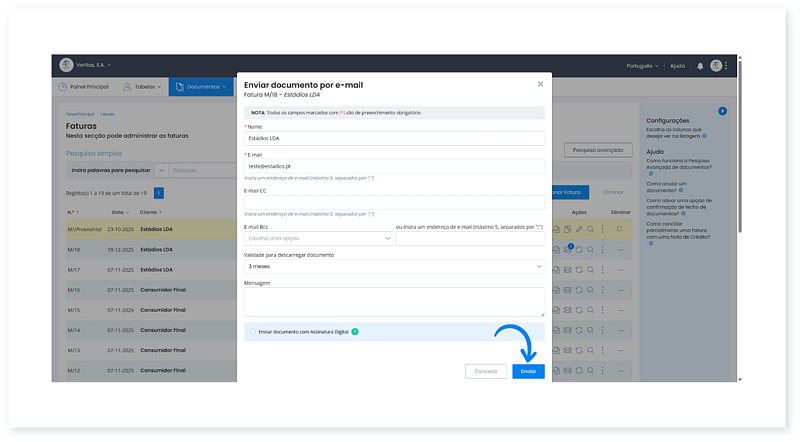Open the validity dropdown showing 3 meses
Image resolution: width=800 pixels, height=442 pixels.
(394, 266)
